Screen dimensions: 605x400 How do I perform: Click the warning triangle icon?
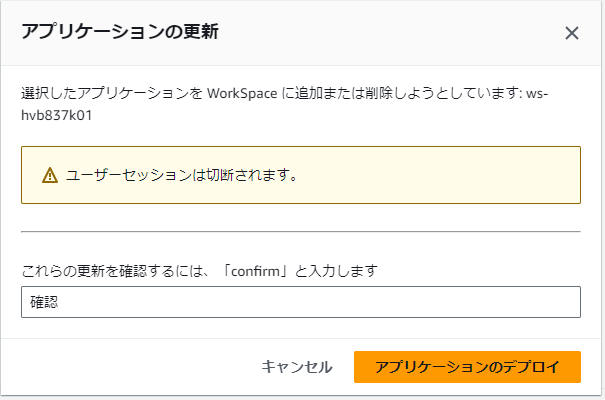point(50,175)
